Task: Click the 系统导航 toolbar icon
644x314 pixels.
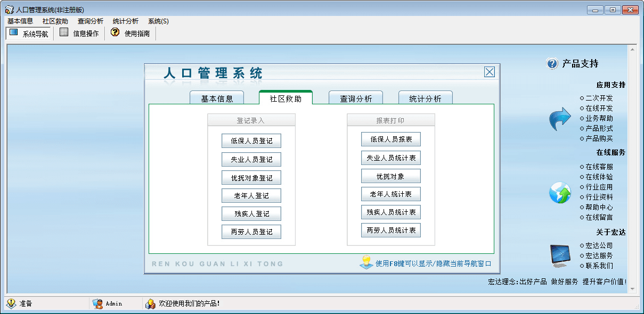Action: click(x=14, y=33)
